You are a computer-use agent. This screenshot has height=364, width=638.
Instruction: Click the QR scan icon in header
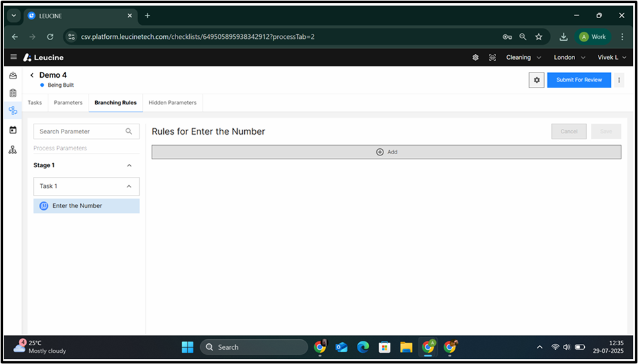coord(492,57)
